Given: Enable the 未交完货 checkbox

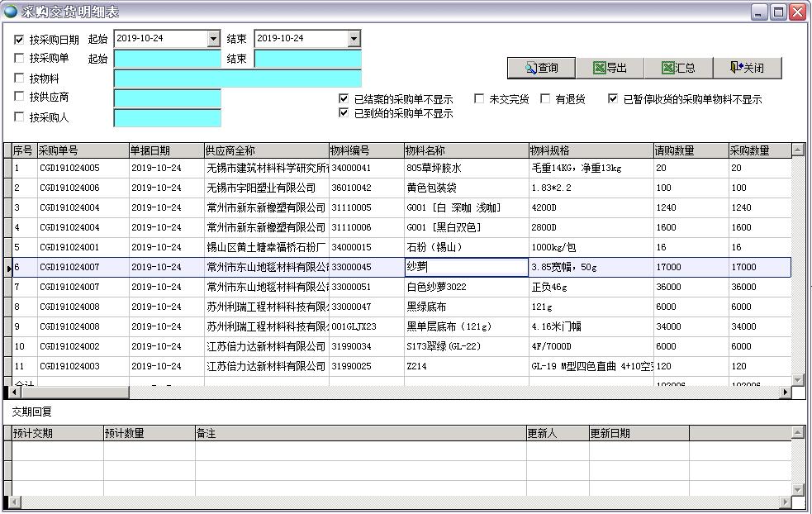Looking at the screenshot, I should [479, 98].
